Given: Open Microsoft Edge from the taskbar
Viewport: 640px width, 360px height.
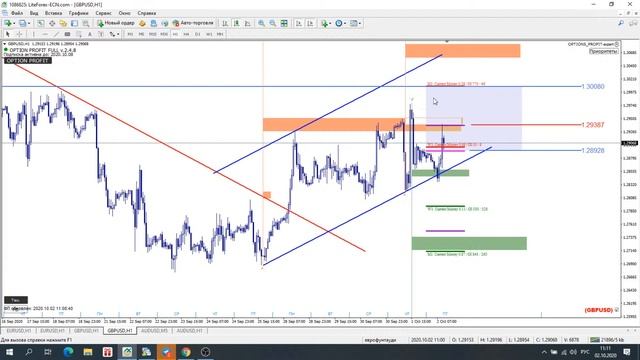Looking at the screenshot, I should click(68, 352).
